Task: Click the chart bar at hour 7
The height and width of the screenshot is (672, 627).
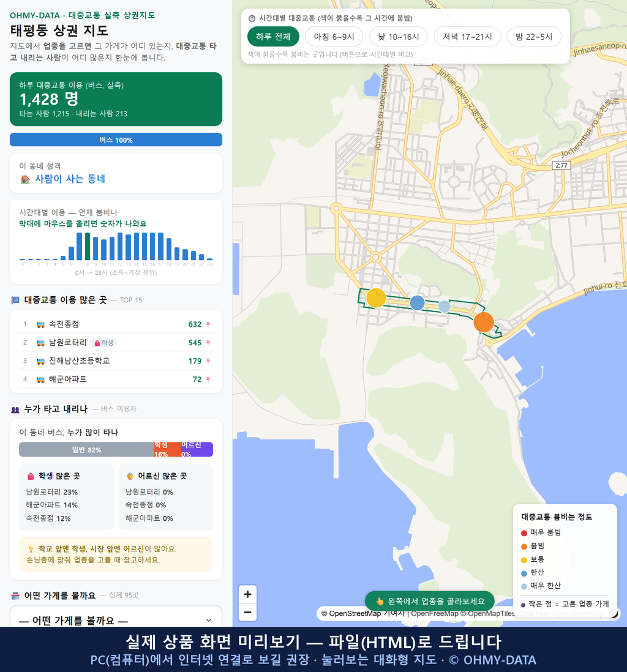Action: pyautogui.click(x=80, y=247)
